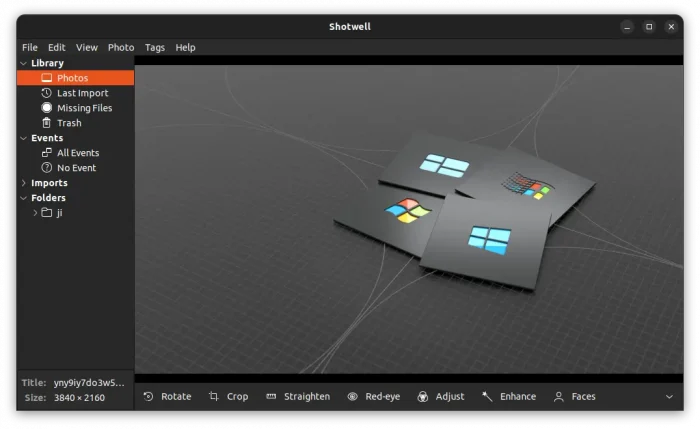The width and height of the screenshot is (700, 429).
Task: Collapse the Events section
Action: 24,138
